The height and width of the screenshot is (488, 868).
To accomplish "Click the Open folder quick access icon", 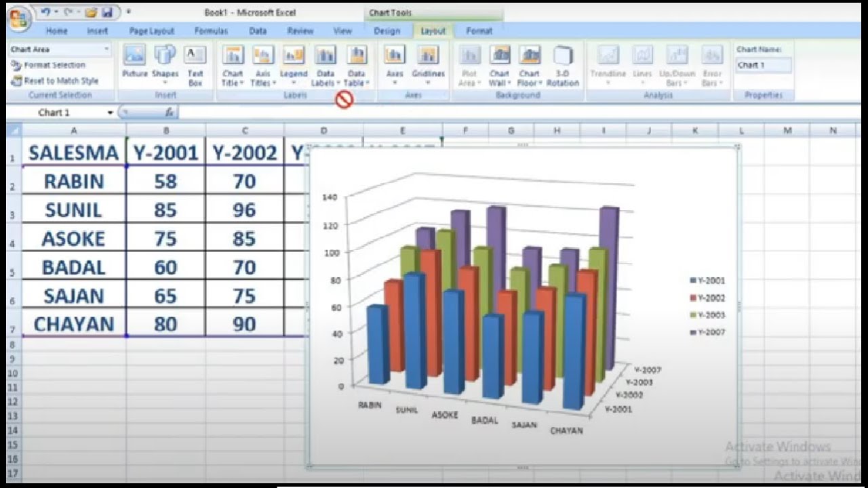I will 92,12.
